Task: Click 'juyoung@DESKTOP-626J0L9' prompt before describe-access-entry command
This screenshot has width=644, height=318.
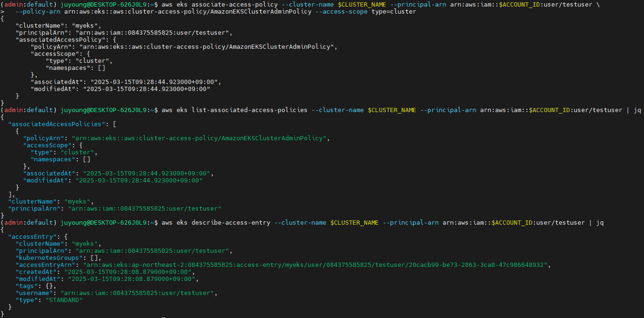Action: pos(103,222)
